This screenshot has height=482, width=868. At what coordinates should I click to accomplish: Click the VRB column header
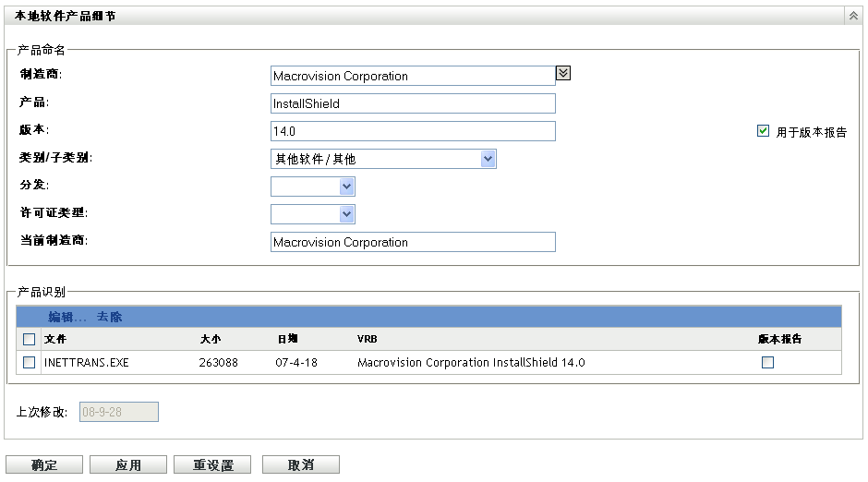(367, 339)
